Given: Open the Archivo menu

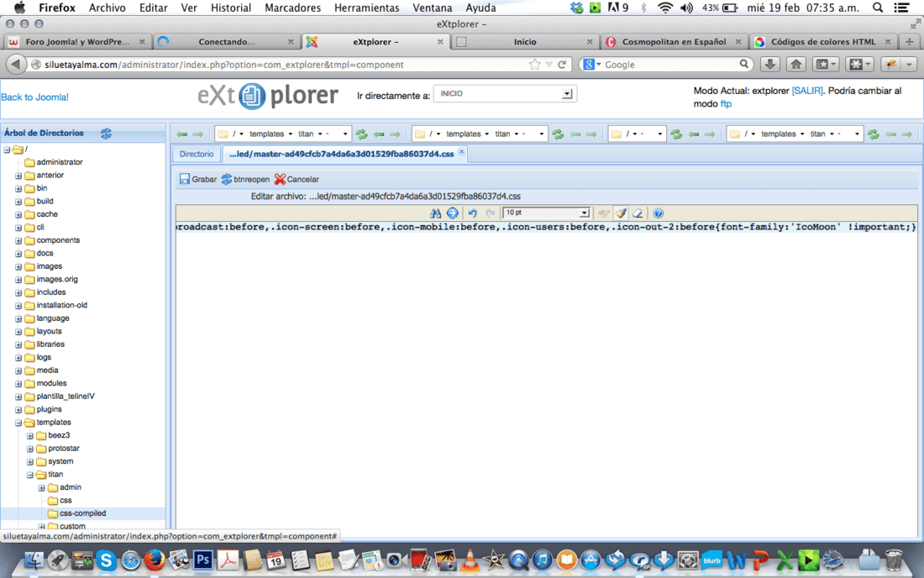Looking at the screenshot, I should (107, 8).
